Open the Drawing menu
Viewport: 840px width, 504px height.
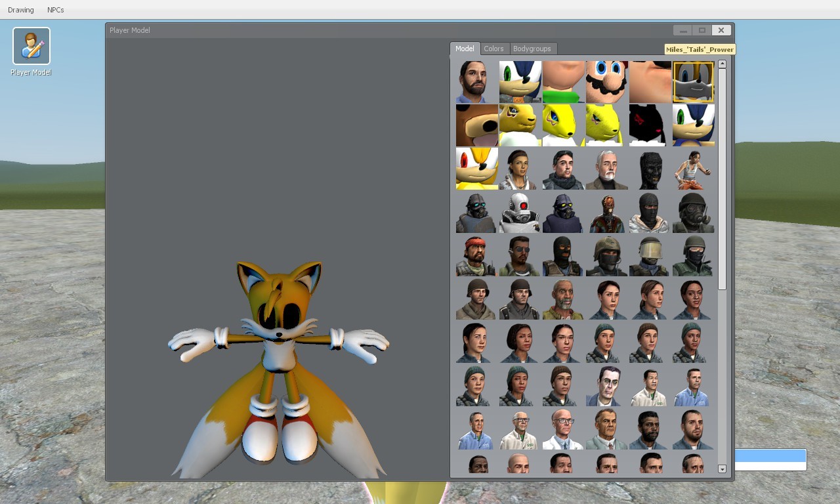[x=21, y=10]
